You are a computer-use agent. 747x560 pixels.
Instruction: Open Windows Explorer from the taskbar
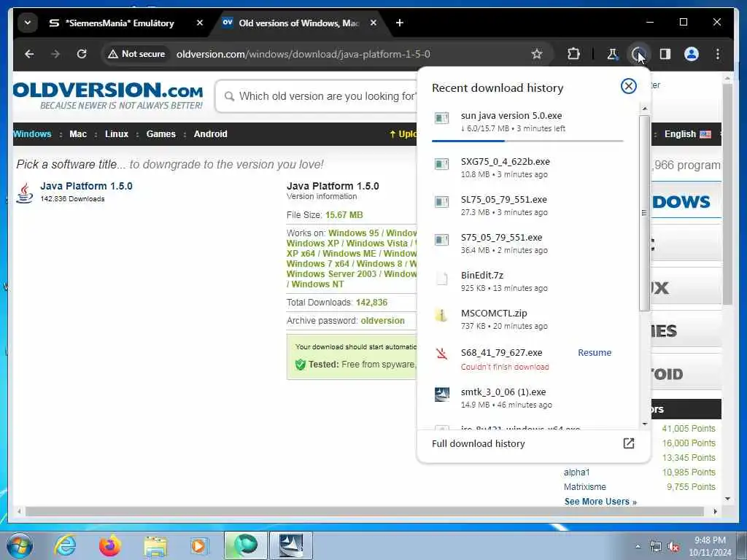155,546
